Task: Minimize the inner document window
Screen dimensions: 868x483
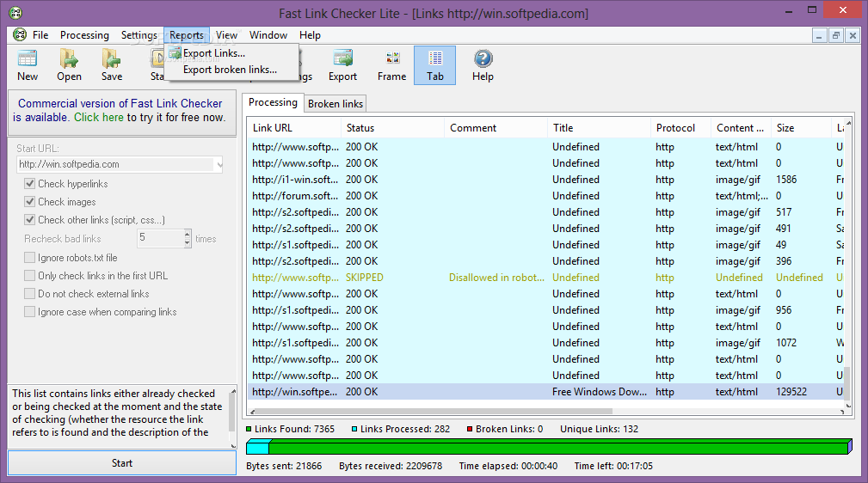Action: pyautogui.click(x=819, y=36)
